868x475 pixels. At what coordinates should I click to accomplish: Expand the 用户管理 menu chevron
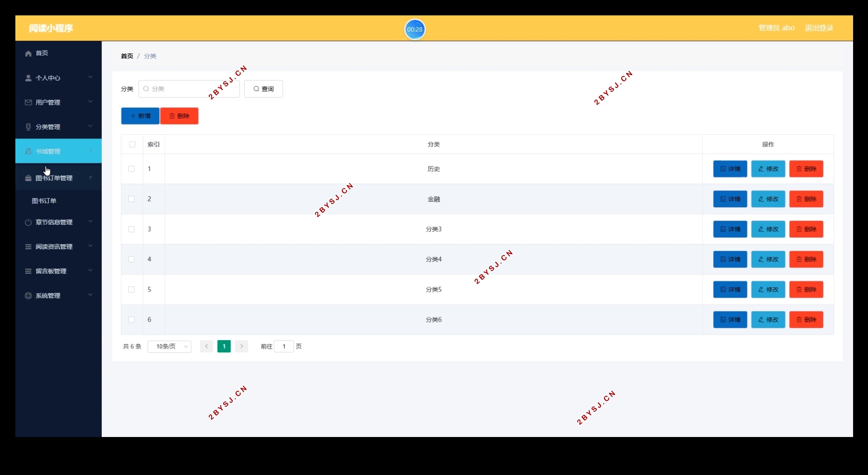pos(90,102)
